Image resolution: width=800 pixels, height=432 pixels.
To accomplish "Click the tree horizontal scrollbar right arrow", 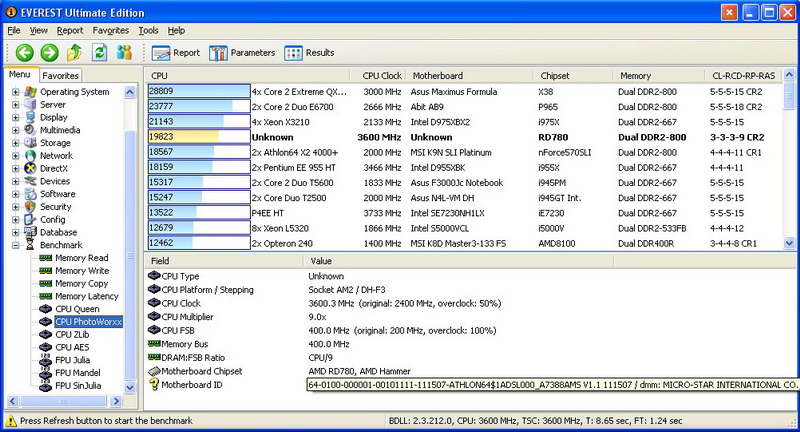I will 116,401.
